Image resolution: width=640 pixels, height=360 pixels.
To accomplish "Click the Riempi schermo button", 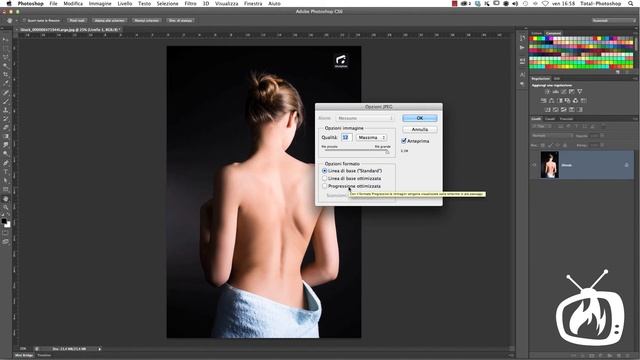I will coord(147,20).
